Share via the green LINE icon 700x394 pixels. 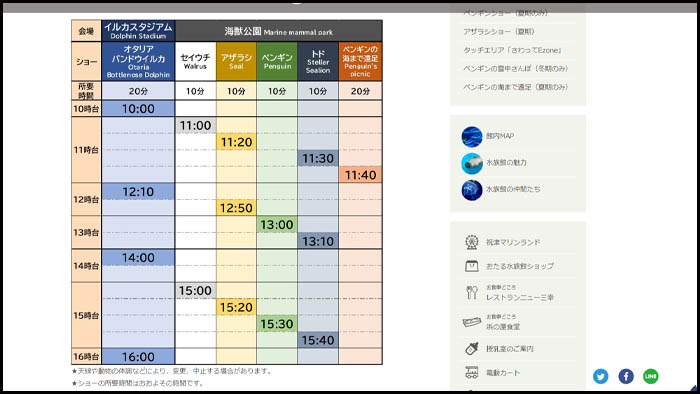click(651, 376)
